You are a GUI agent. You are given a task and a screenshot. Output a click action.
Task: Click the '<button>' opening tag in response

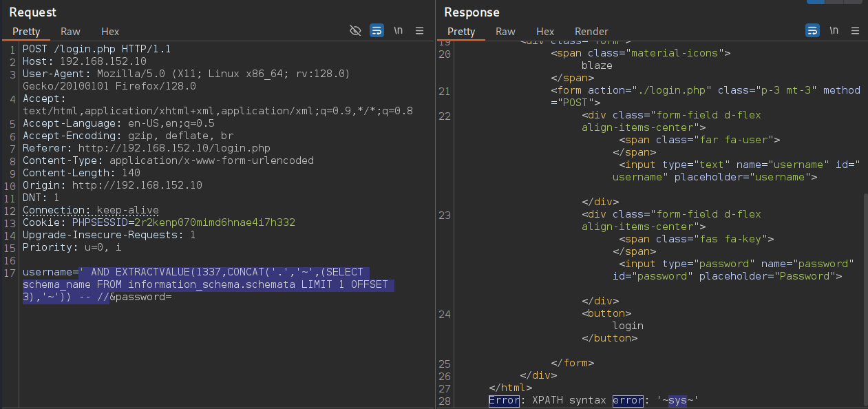(606, 313)
